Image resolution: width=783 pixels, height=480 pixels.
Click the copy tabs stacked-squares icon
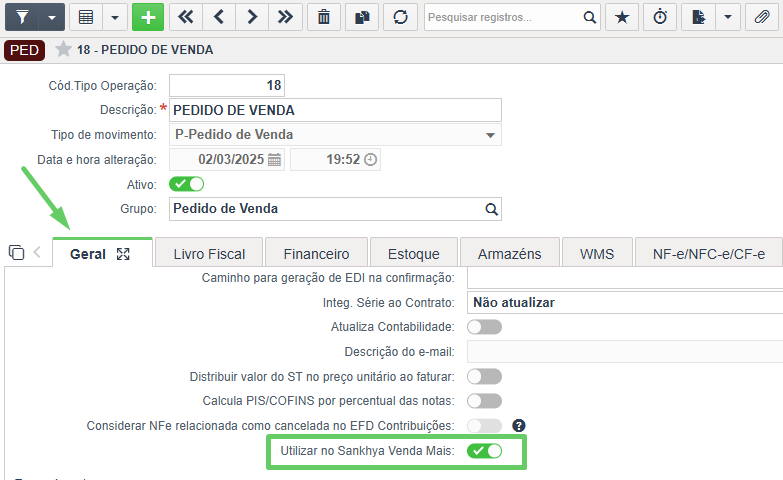click(x=16, y=253)
